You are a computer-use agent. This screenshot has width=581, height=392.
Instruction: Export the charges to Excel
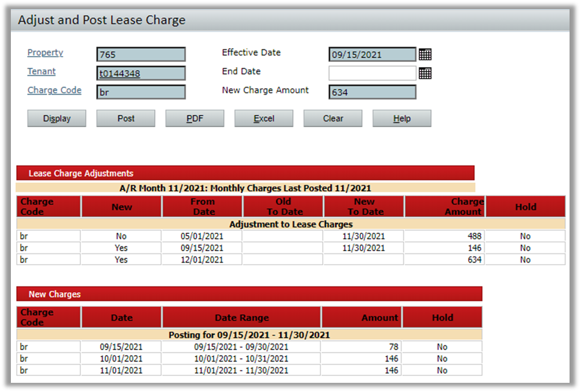pos(264,118)
